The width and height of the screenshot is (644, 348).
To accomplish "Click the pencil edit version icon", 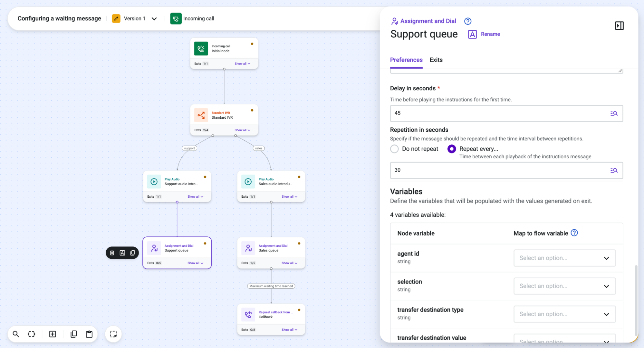I will (x=116, y=19).
